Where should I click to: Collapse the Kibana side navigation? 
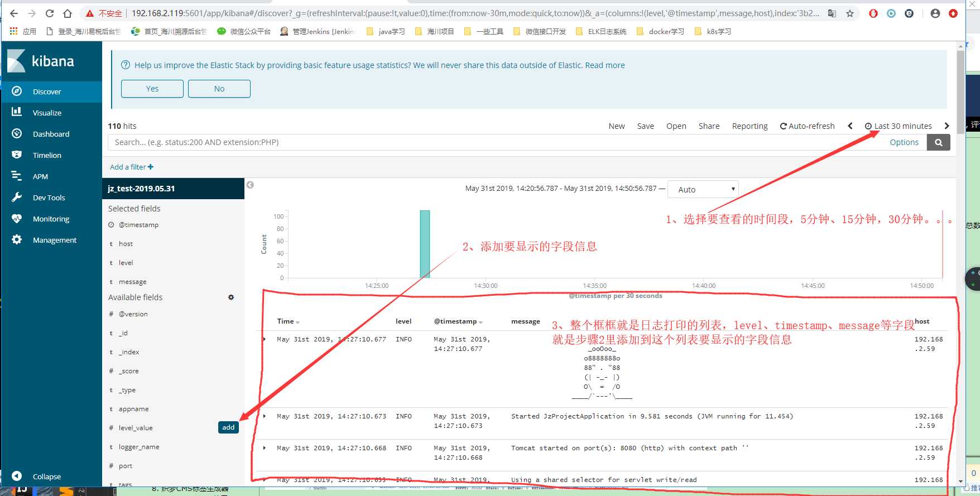pyautogui.click(x=36, y=476)
